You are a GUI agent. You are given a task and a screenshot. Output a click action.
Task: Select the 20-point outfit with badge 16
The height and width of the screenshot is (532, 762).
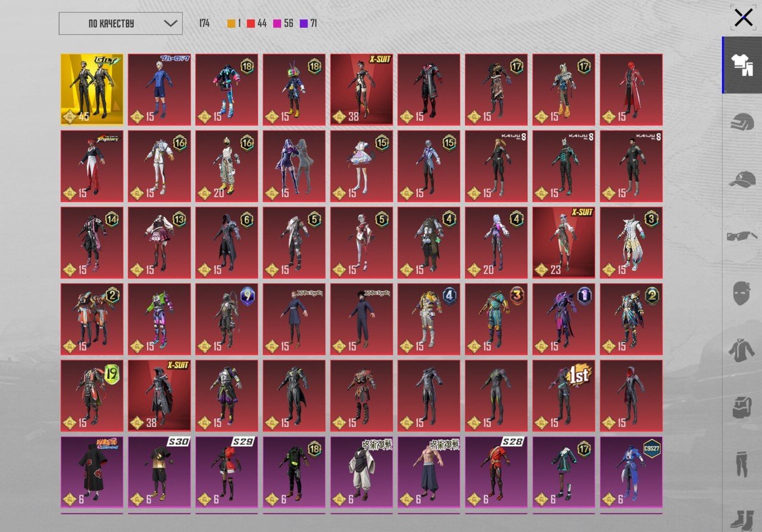(x=226, y=166)
